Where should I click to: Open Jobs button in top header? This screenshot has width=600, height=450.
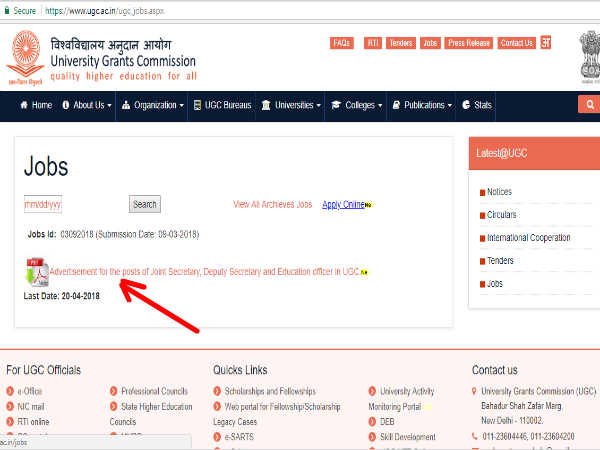tap(430, 43)
